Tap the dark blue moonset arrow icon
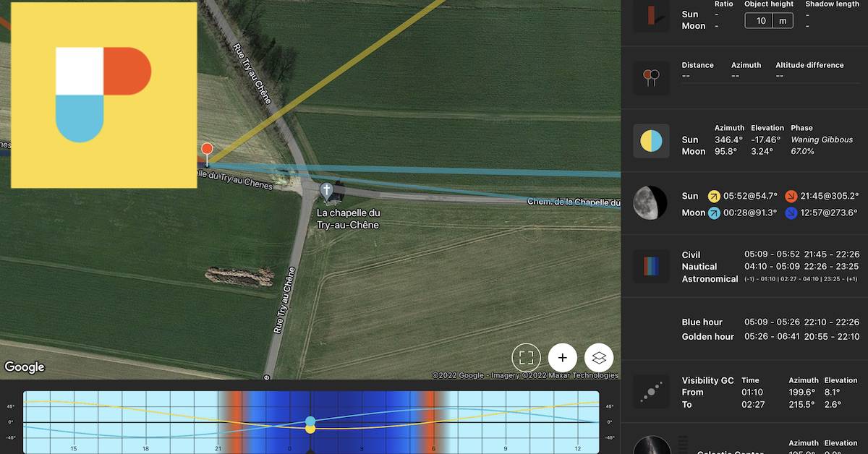 click(791, 213)
